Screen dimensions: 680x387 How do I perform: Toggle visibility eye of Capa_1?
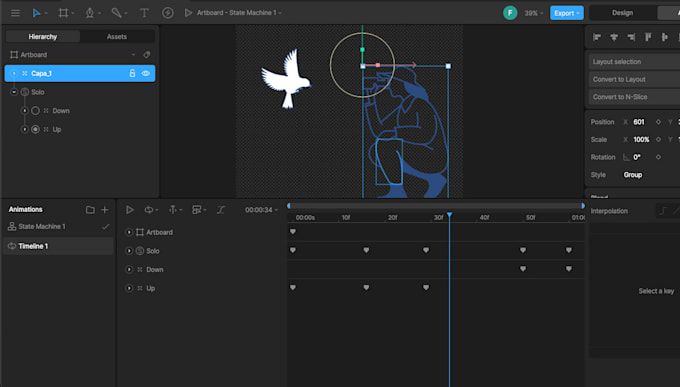tap(146, 73)
